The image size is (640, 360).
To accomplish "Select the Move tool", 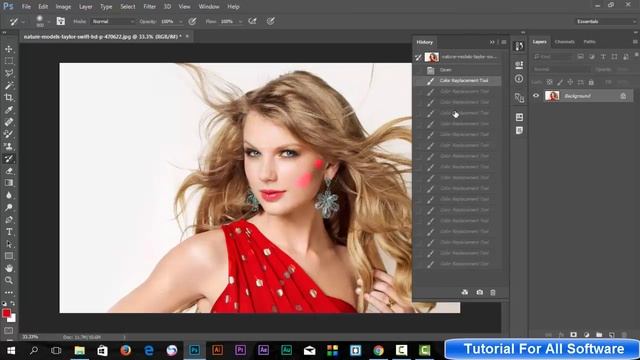I will (x=9, y=49).
